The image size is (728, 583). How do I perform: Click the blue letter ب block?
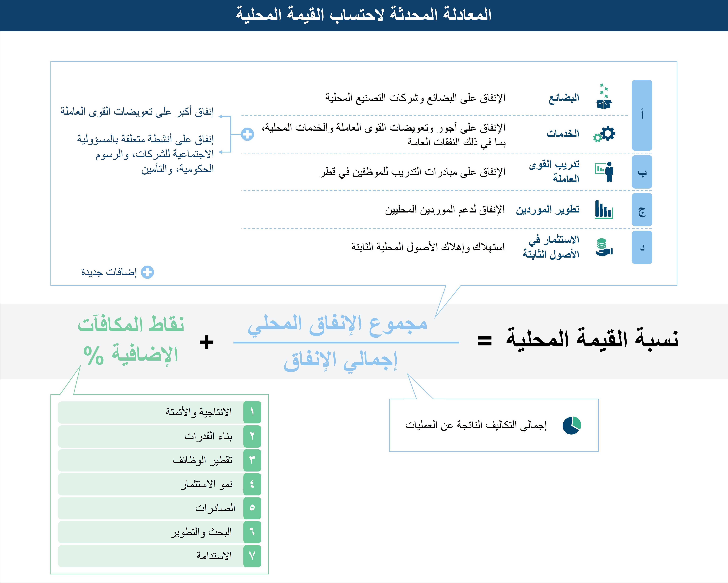(642, 172)
